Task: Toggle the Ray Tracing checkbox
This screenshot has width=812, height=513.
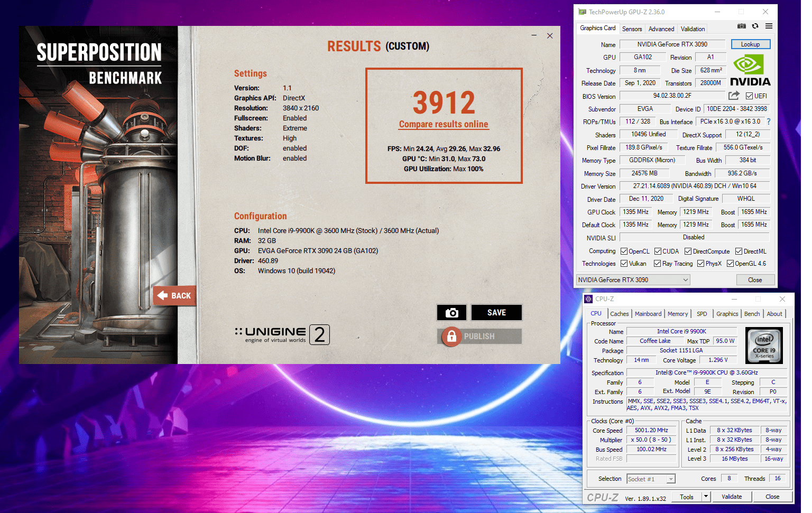Action: coord(657,264)
